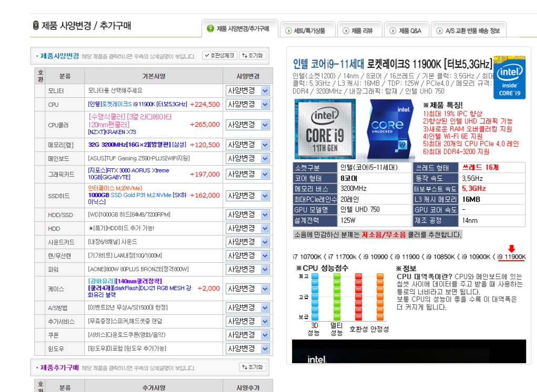
Task: Click the blue Intel Core Unlocked box image
Action: [390, 129]
